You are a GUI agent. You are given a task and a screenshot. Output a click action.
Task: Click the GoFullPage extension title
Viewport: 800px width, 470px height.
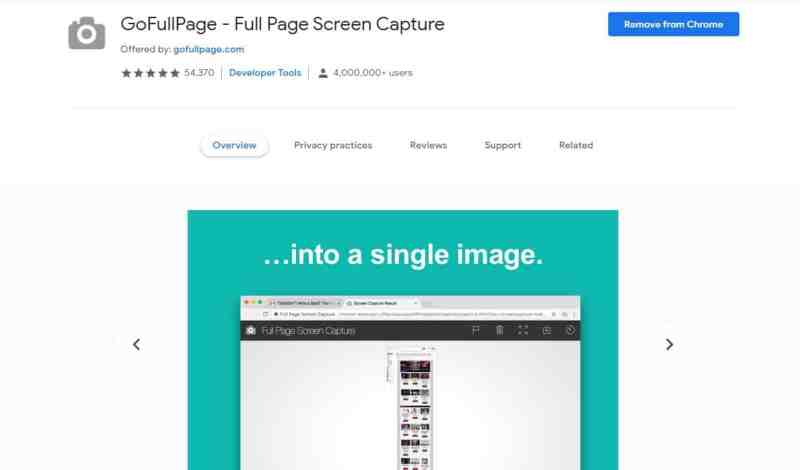tap(283, 24)
